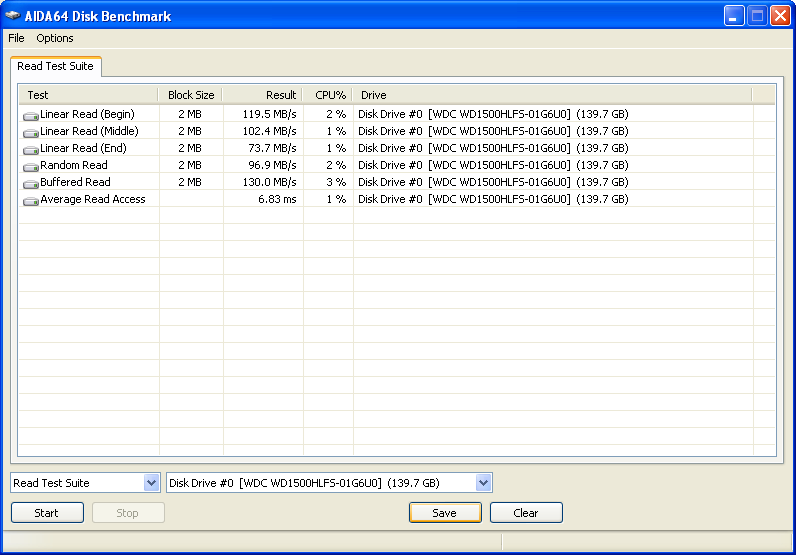Viewport: 796px width, 555px height.
Task: Click the Linear Read (Begin) drive icon
Action: tap(30, 116)
